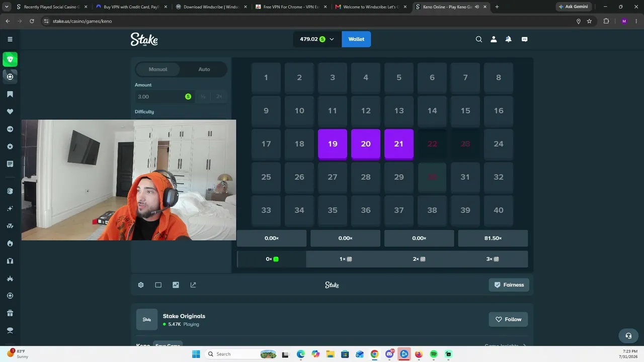Viewport: 644px width, 362px height.
Task: Open the gift box icon in sidebar
Action: pos(10,313)
